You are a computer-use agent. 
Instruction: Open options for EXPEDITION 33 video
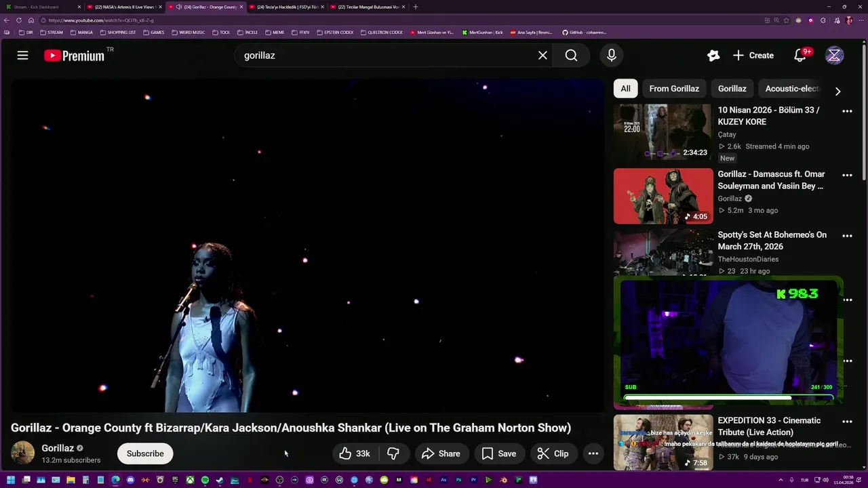pyautogui.click(x=847, y=422)
